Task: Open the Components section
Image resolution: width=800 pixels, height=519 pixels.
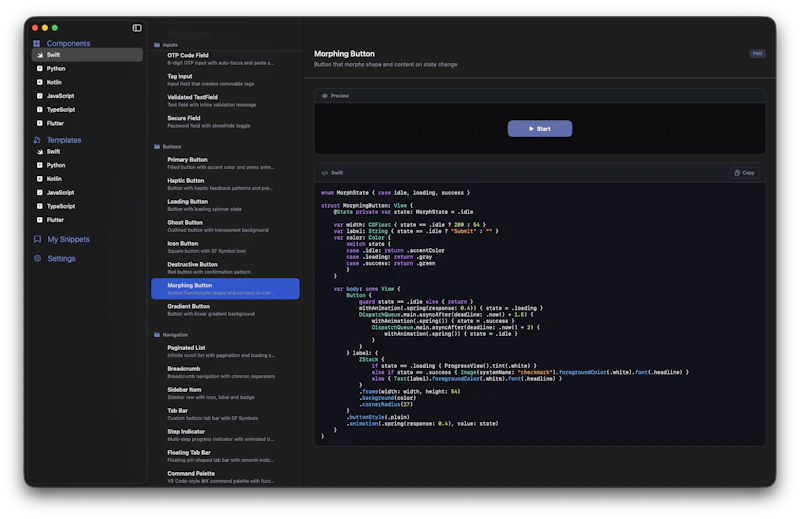Action: (68, 43)
